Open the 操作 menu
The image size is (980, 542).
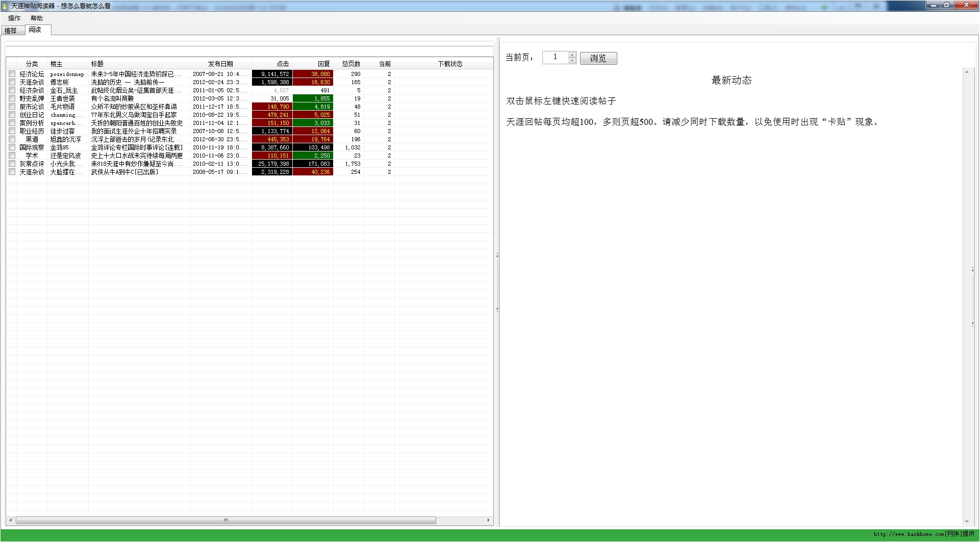[x=14, y=18]
